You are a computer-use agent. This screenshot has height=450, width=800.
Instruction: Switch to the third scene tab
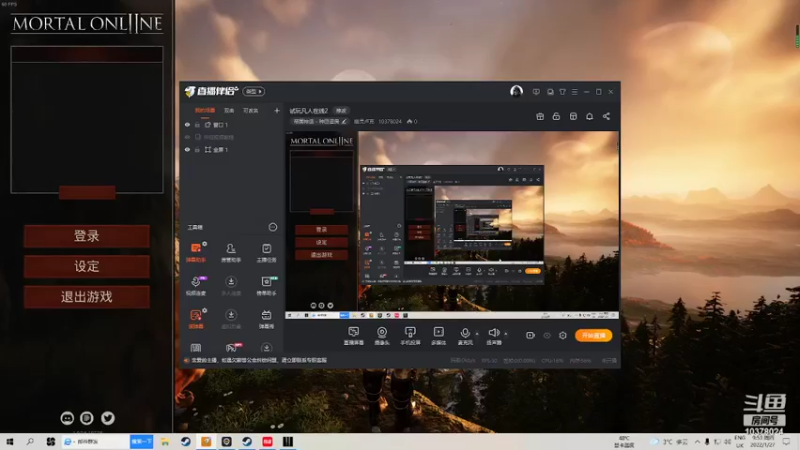tap(251, 111)
